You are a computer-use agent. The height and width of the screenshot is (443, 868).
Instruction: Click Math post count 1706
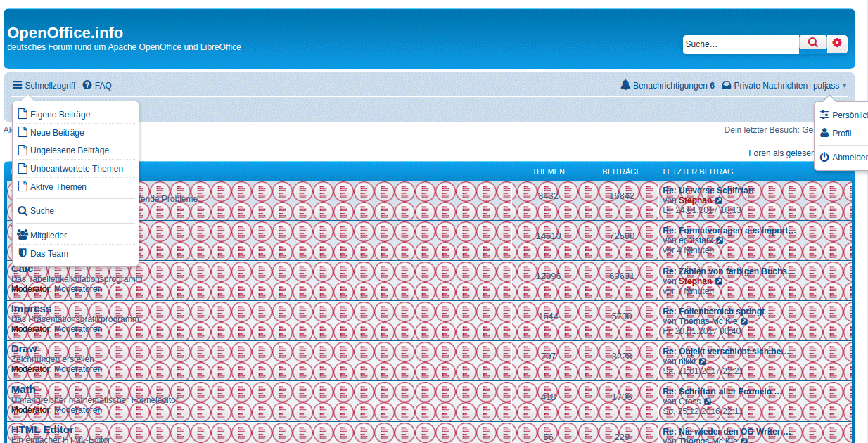point(622,397)
